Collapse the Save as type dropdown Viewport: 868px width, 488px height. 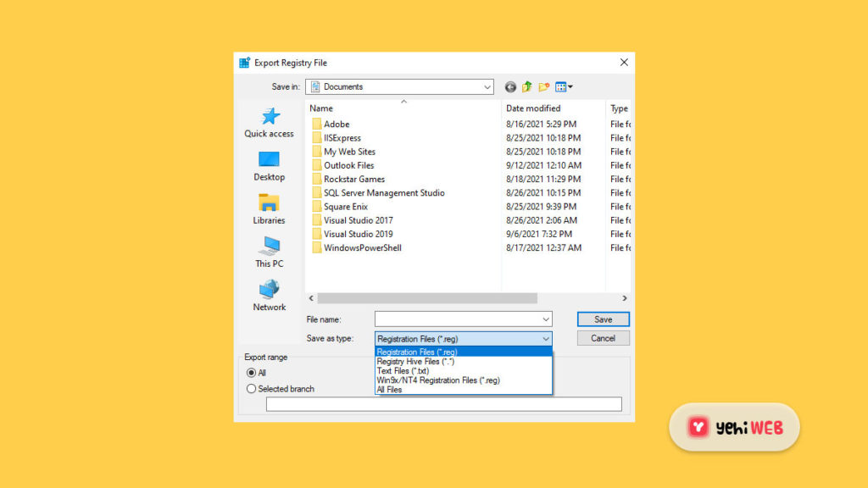click(545, 339)
